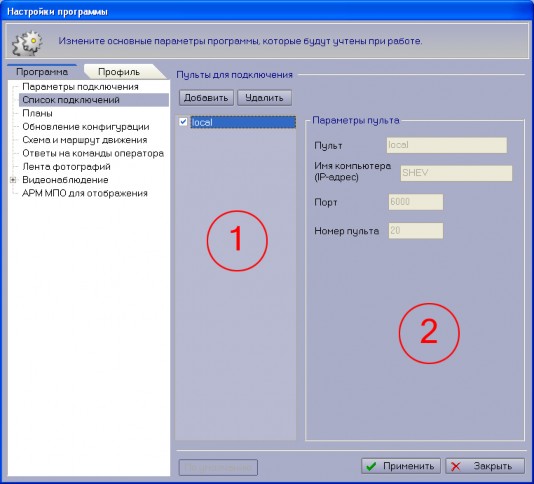534x484 pixels.
Task: Select the local entry in console list
Action: pos(243,122)
